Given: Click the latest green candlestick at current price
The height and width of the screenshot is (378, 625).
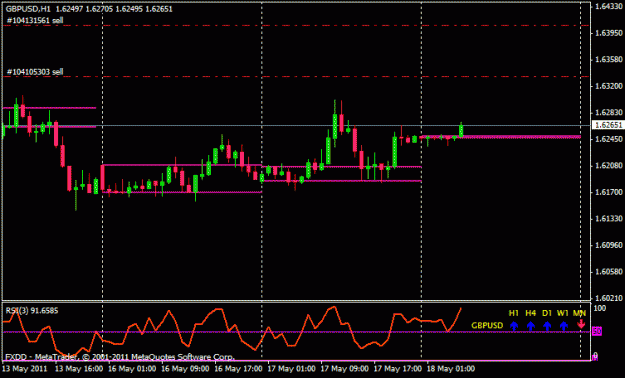Looking at the screenshot, I should point(461,130).
